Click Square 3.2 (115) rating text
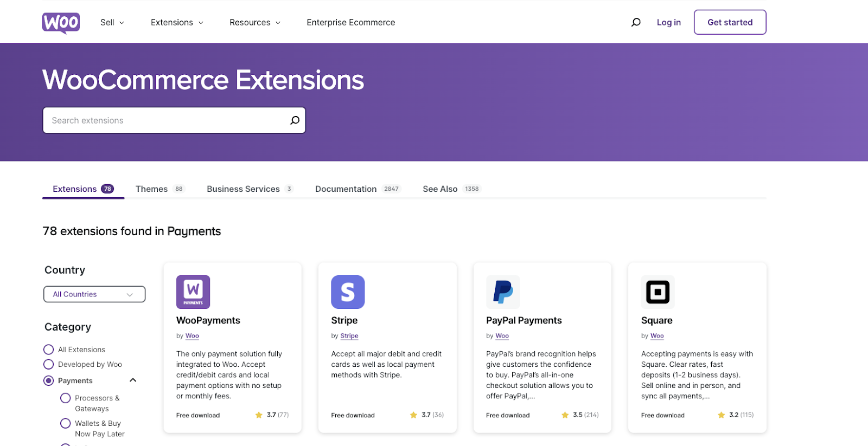Viewport: 868px width, 446px height. tap(742, 415)
